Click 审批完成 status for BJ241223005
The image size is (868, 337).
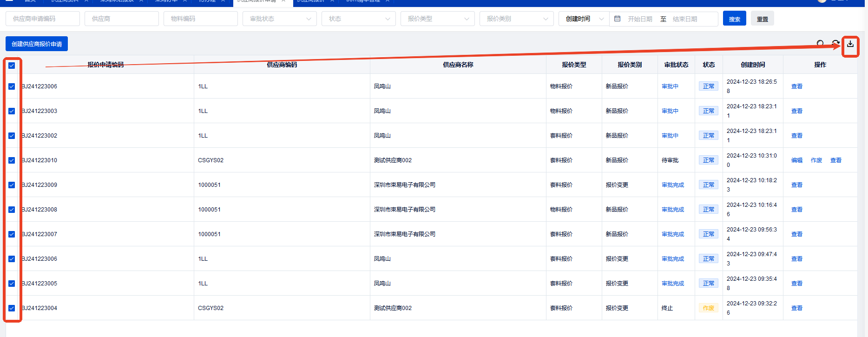tap(673, 284)
